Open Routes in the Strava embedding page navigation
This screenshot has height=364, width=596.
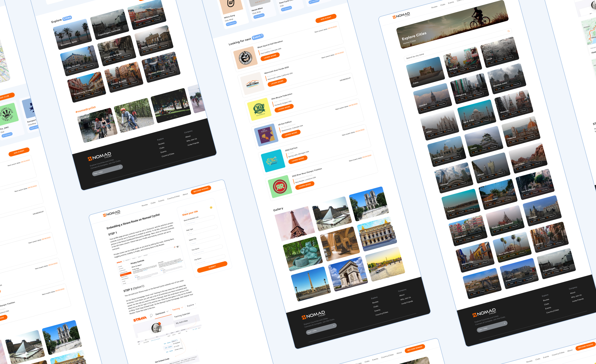pyautogui.click(x=145, y=205)
